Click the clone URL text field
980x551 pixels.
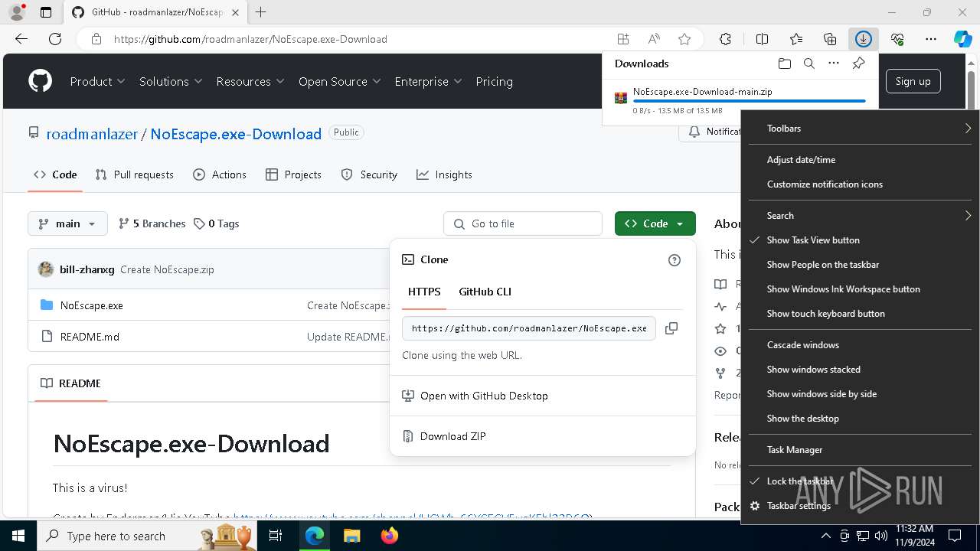point(529,328)
